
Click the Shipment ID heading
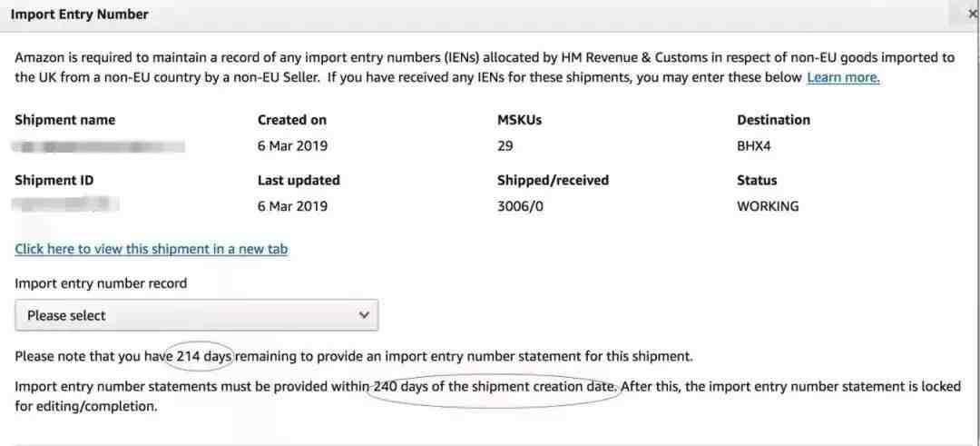[54, 180]
